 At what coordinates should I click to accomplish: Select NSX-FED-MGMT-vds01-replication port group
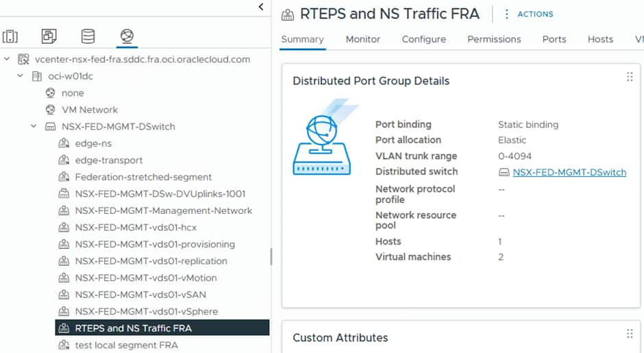click(x=151, y=261)
